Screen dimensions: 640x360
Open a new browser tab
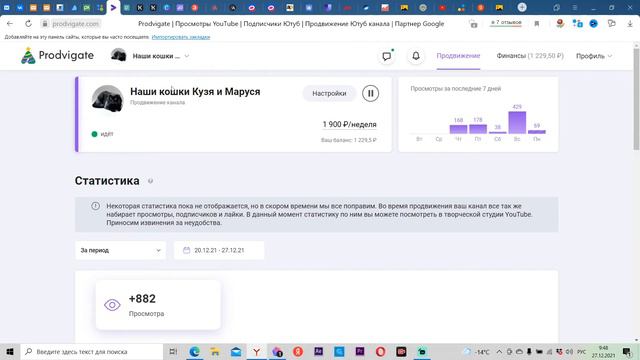[x=522, y=7]
